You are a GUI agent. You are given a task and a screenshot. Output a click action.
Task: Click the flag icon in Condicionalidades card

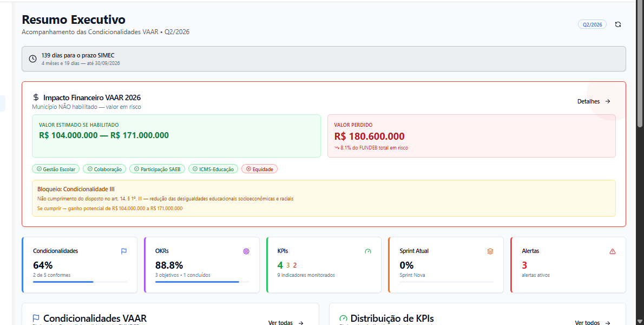(123, 251)
